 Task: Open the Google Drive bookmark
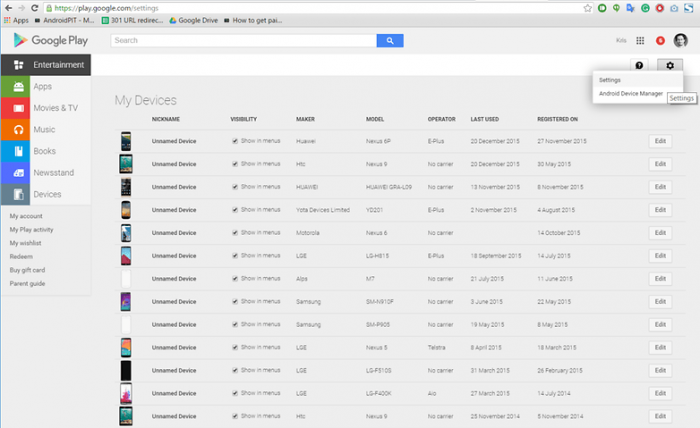[x=193, y=20]
